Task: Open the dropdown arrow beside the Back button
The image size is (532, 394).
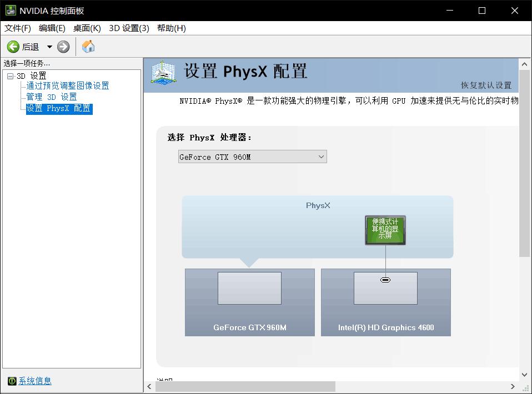Action: [x=49, y=47]
